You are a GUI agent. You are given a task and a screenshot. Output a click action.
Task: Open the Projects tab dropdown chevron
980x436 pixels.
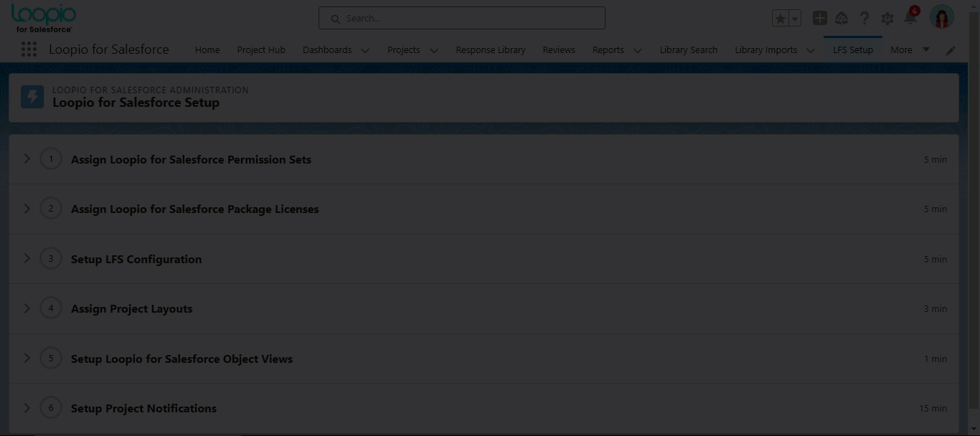433,50
